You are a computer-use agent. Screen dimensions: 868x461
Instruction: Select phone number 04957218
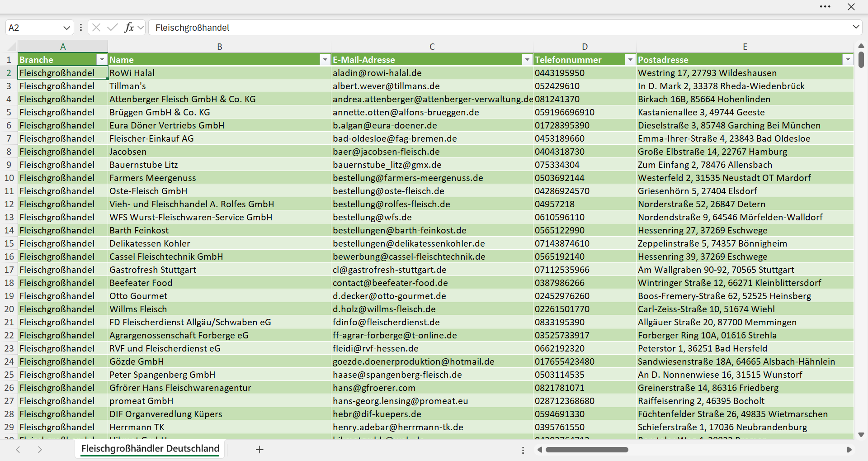point(585,204)
